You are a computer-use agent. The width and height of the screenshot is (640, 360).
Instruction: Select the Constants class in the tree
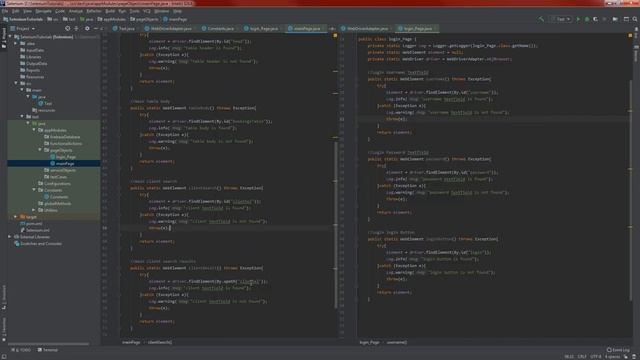tap(56, 197)
